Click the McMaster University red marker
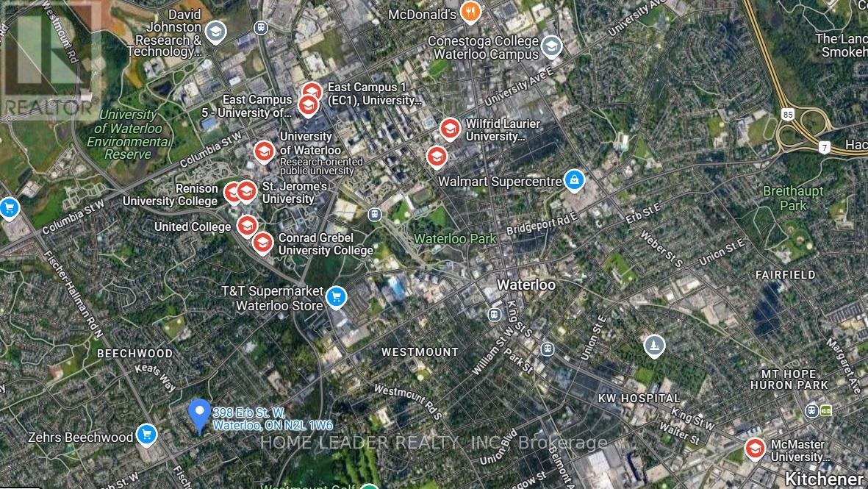The height and width of the screenshot is (489, 868). (755, 449)
